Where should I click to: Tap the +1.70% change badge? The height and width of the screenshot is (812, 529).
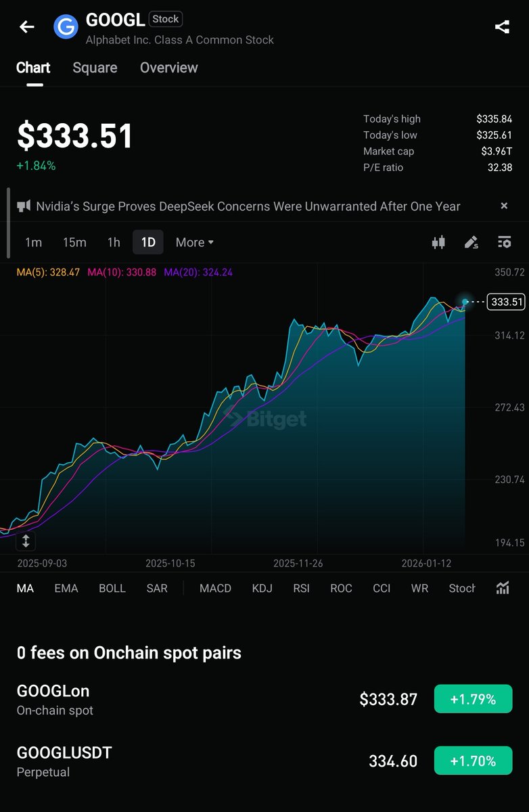click(473, 761)
